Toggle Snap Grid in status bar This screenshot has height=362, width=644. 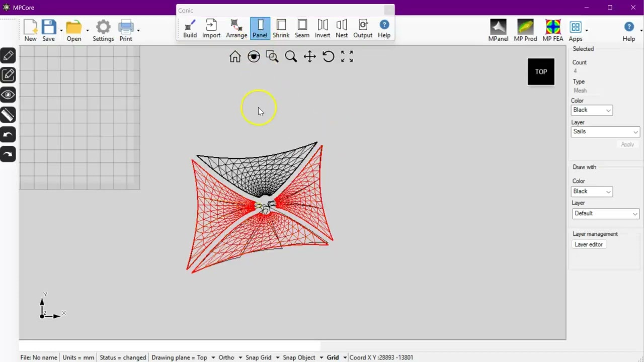[x=259, y=357]
